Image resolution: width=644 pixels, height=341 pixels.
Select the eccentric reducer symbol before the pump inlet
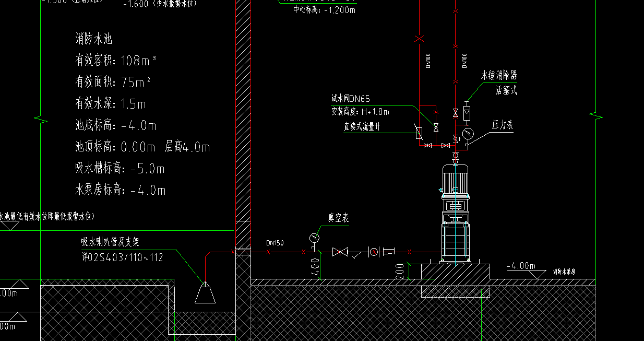tap(389, 252)
